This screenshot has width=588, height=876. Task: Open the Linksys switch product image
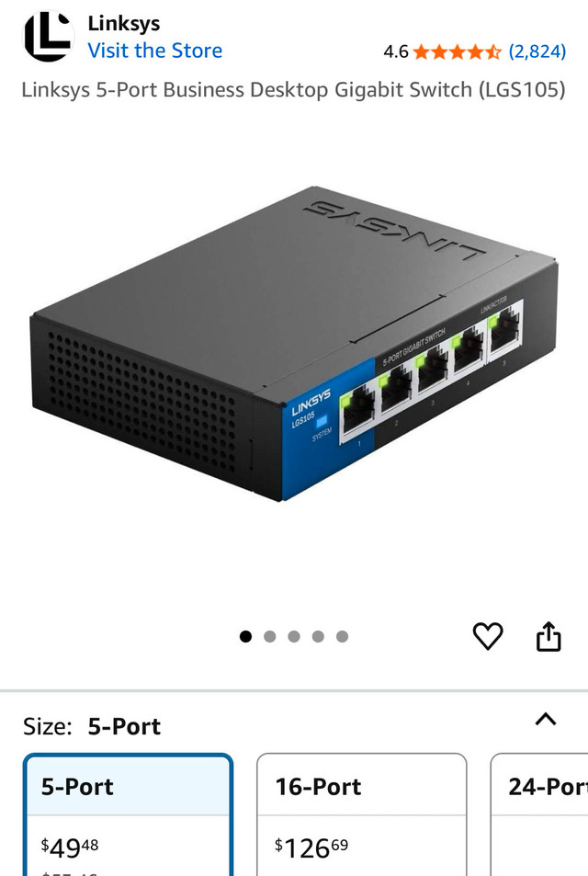tap(294, 344)
